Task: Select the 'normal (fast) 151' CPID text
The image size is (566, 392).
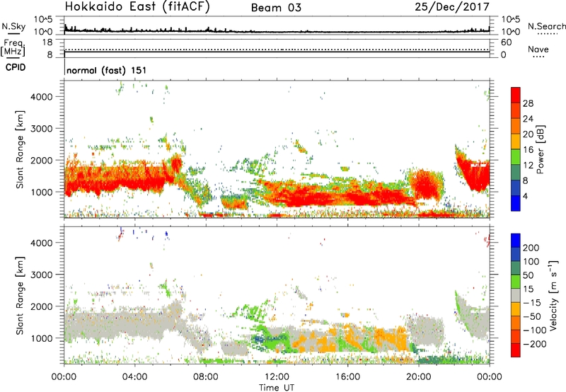Action: tap(107, 70)
